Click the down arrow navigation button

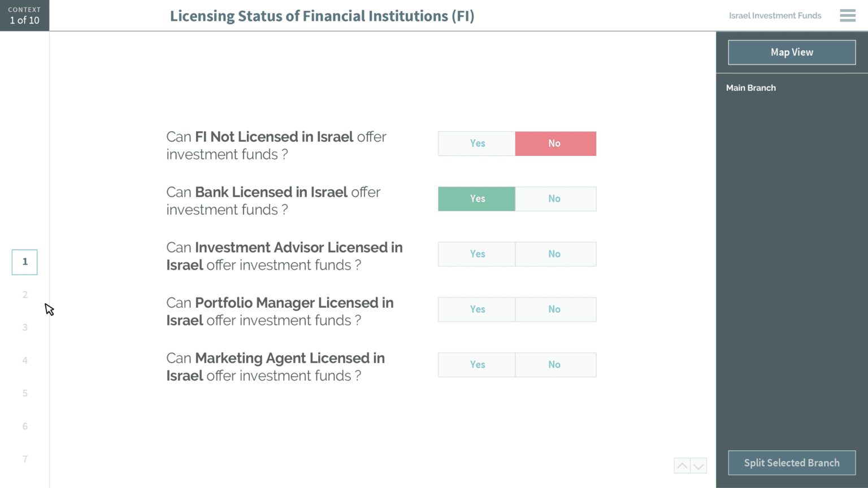[698, 466]
